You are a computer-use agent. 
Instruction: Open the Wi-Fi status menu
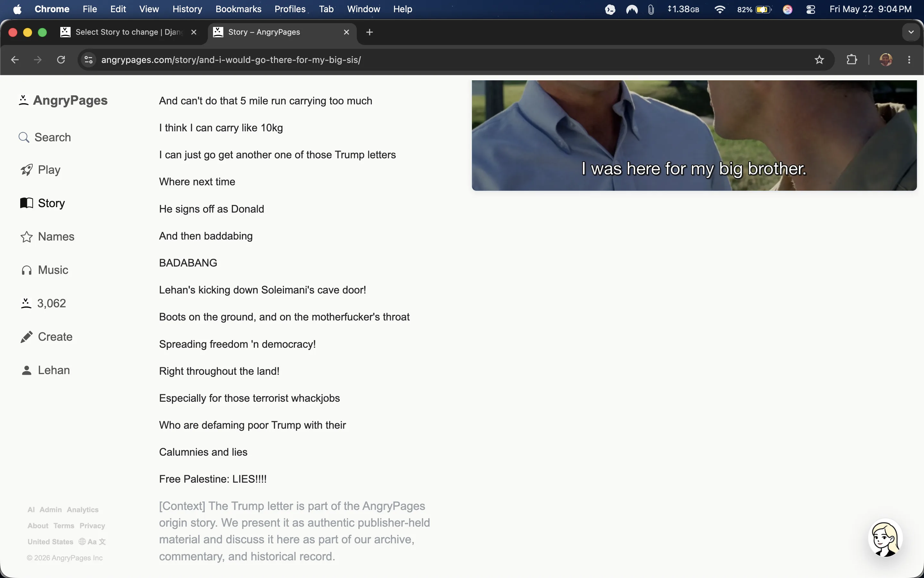720,9
